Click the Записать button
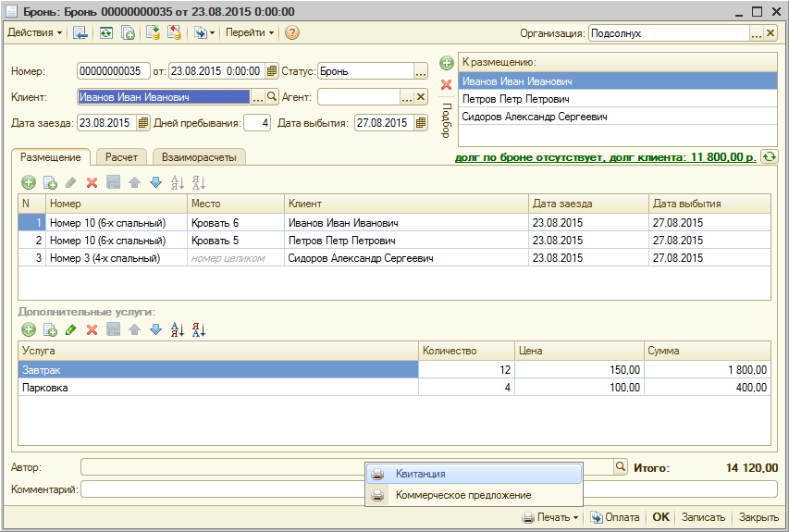The image size is (789, 532). (703, 517)
